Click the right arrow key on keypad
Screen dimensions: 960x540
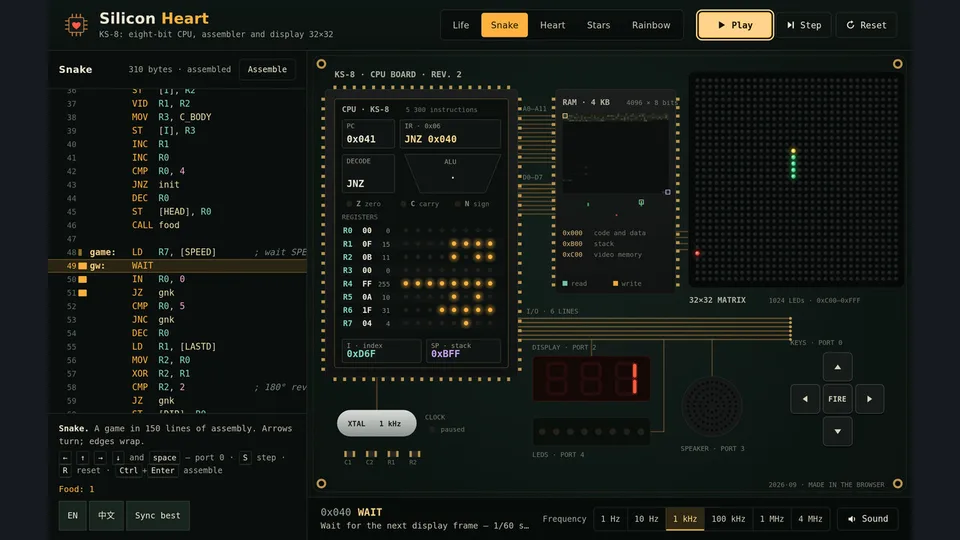[869, 399]
